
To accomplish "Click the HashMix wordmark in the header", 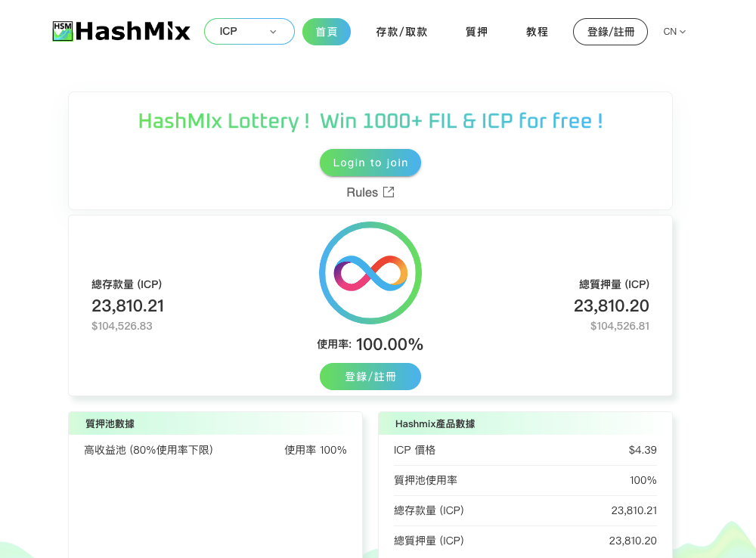I will 132,31.
